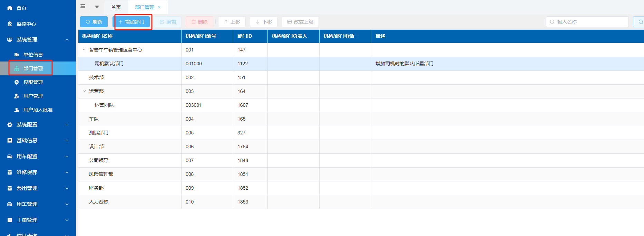
Task: Switch to the 首页 tab
Action: coord(116,7)
